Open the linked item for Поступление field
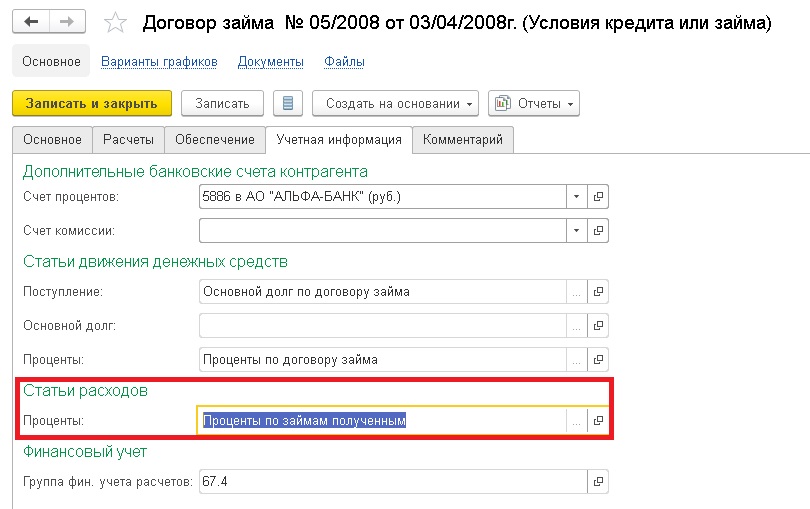 coord(598,291)
